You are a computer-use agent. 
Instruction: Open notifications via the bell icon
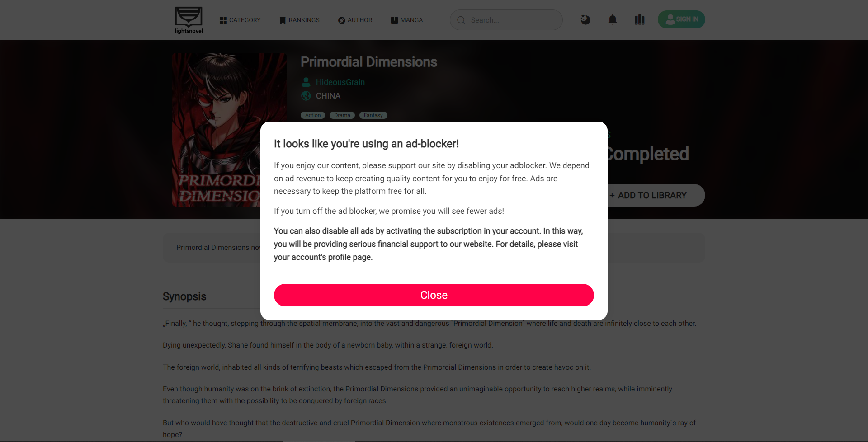click(x=613, y=19)
